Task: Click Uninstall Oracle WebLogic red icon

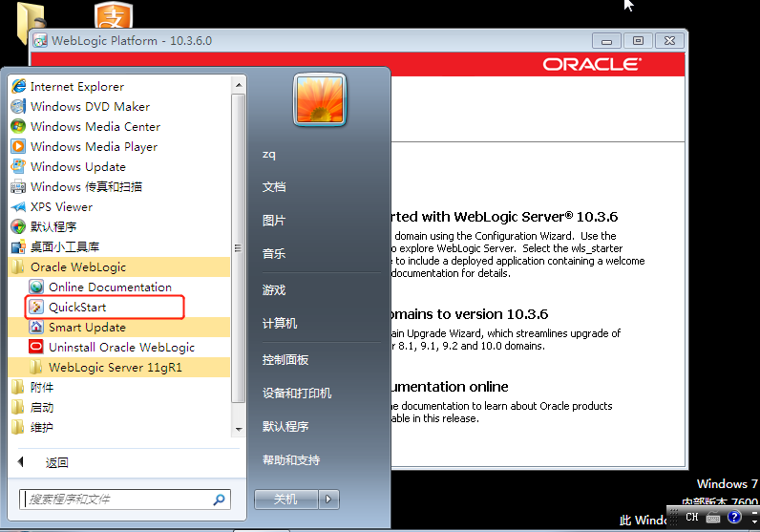Action: [36, 348]
